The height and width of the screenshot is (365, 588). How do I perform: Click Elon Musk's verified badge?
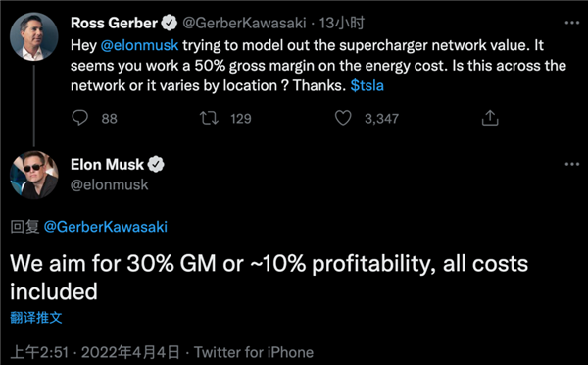click(156, 165)
